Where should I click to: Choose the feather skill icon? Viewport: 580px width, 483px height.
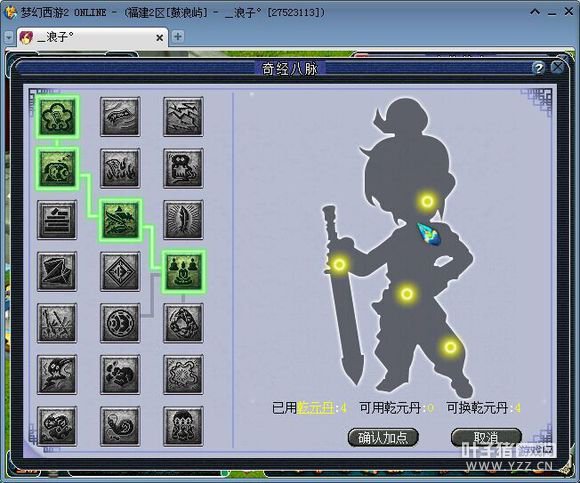[183, 220]
